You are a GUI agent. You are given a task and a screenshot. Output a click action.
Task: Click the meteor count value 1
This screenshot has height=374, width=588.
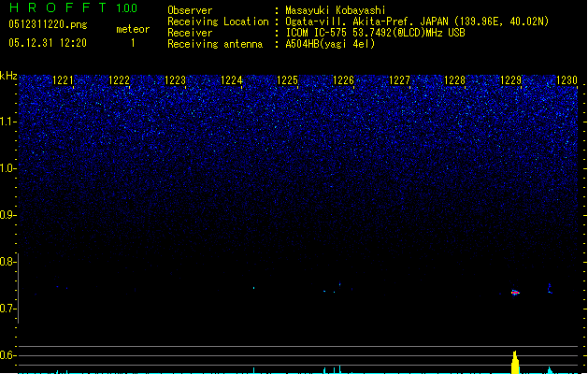tap(133, 43)
